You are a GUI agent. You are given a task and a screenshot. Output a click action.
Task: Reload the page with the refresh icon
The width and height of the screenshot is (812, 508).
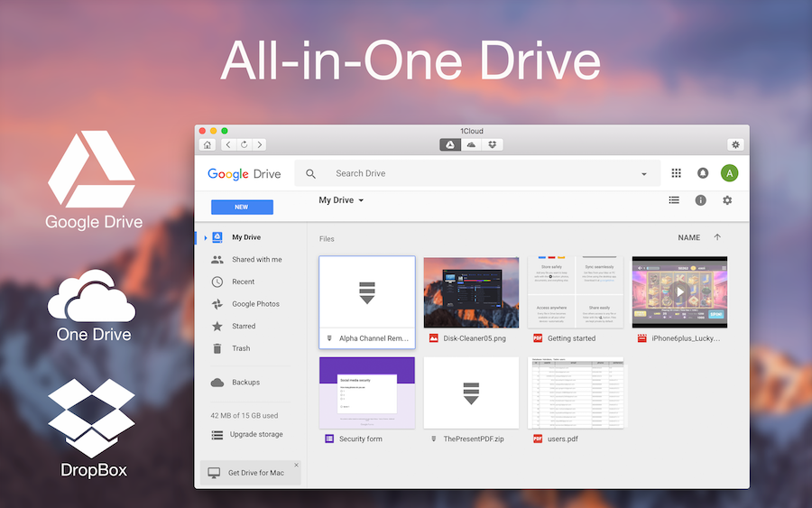click(244, 145)
